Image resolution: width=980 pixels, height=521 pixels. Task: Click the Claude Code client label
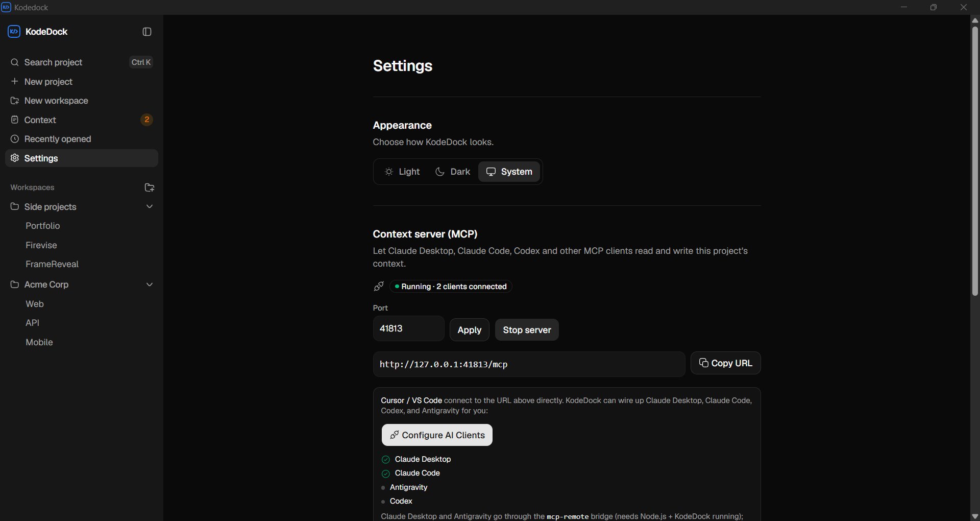(417, 473)
